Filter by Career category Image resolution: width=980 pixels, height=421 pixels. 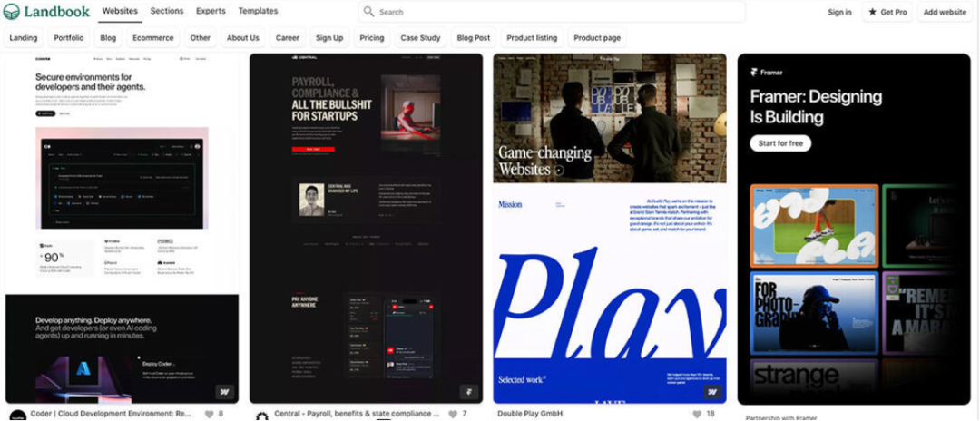pyautogui.click(x=288, y=37)
